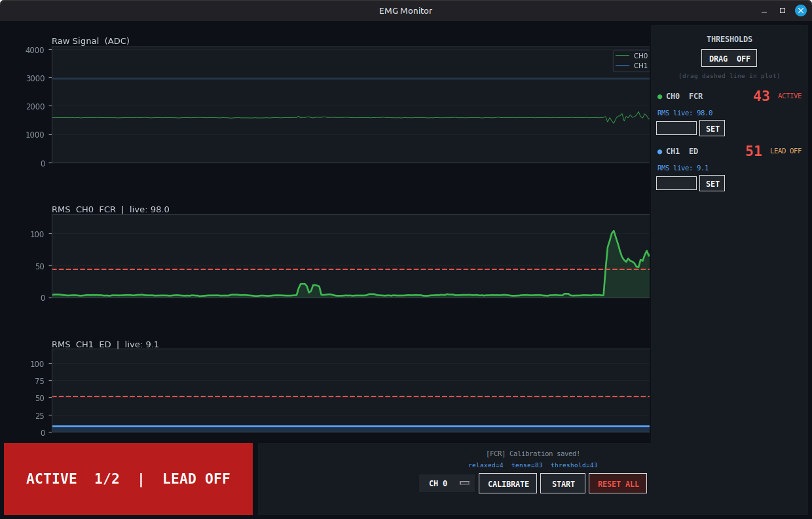Click the 'relaxed=4 tense=83 threshold=43' text
This screenshot has height=519, width=812.
533,465
